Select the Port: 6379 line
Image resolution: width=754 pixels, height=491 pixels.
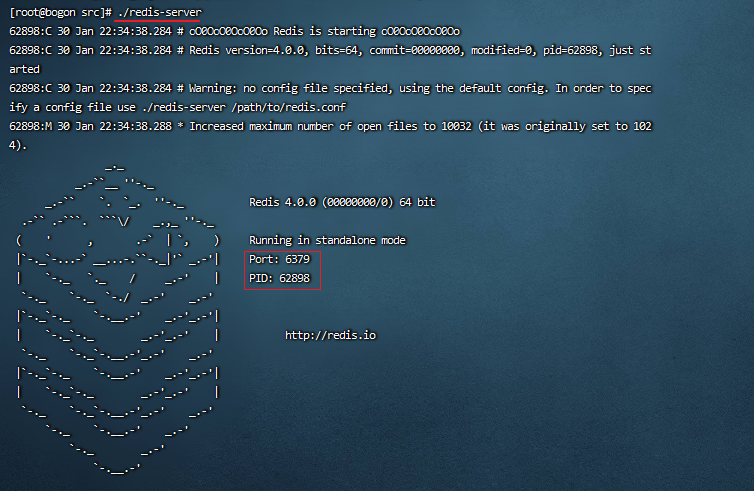tap(279, 259)
